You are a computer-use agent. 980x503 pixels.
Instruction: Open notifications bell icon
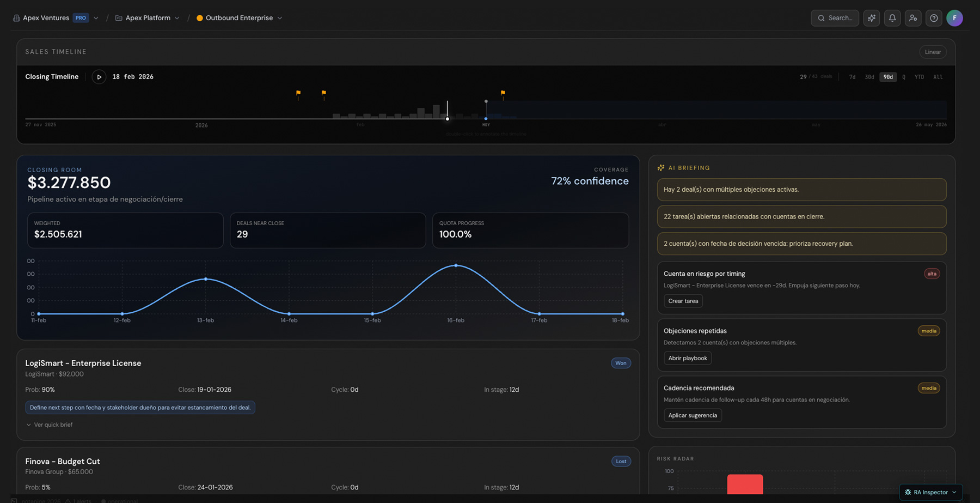(892, 18)
